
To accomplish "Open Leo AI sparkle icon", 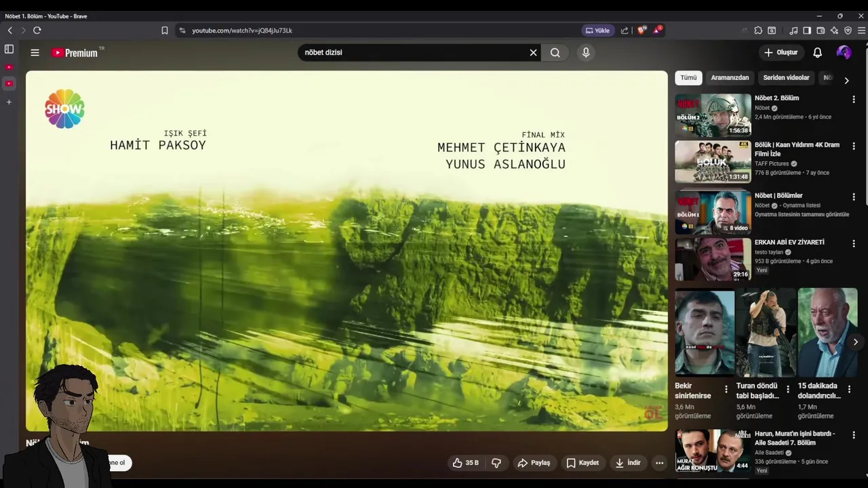I will pos(834,30).
